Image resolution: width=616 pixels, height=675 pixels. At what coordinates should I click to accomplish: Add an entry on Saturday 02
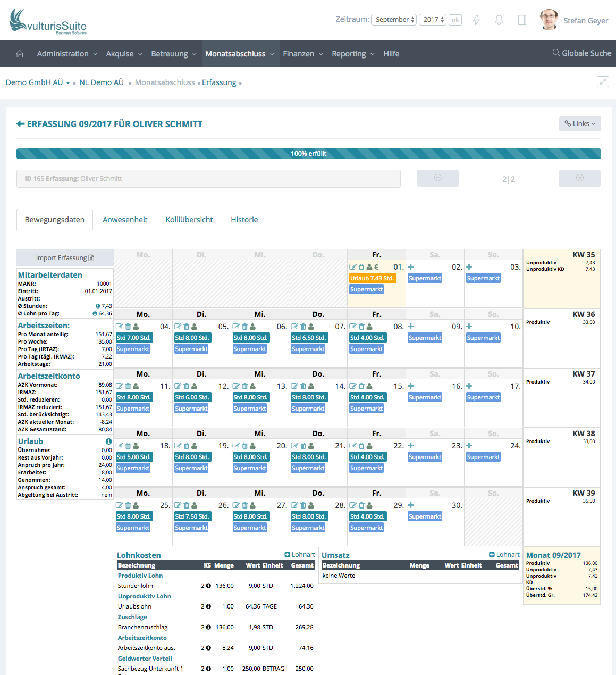point(411,267)
